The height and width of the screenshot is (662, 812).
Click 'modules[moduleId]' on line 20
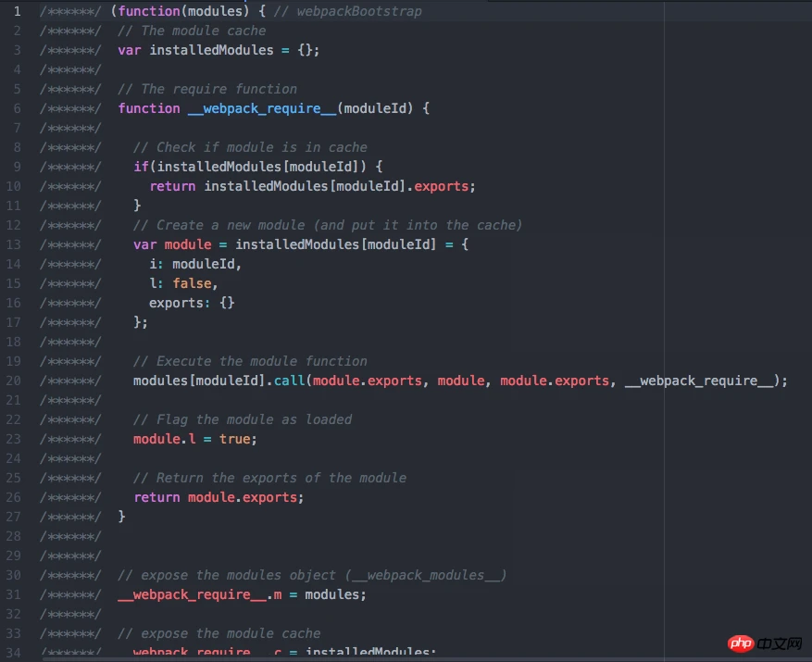199,381
